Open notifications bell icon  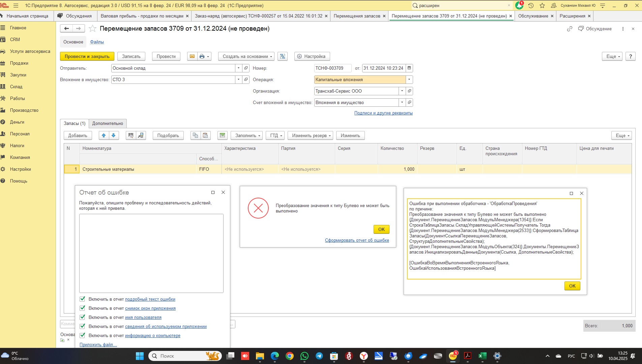pos(519,5)
